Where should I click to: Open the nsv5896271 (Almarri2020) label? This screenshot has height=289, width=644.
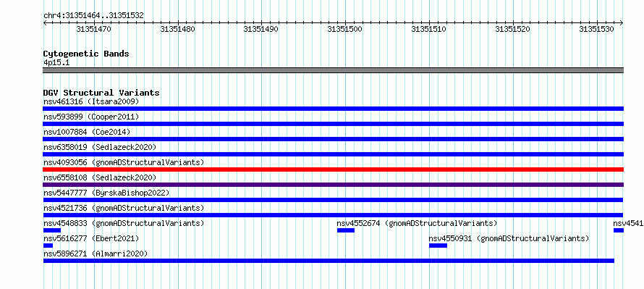click(96, 254)
